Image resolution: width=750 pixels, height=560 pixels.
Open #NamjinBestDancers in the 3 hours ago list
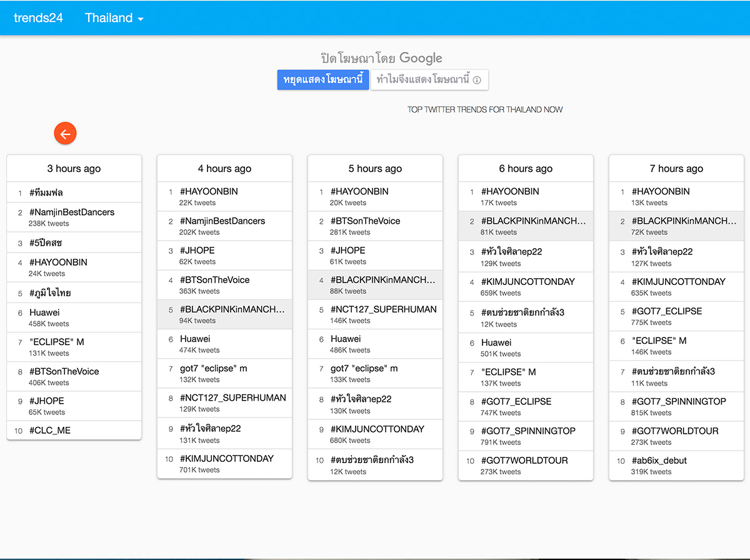click(x=72, y=212)
